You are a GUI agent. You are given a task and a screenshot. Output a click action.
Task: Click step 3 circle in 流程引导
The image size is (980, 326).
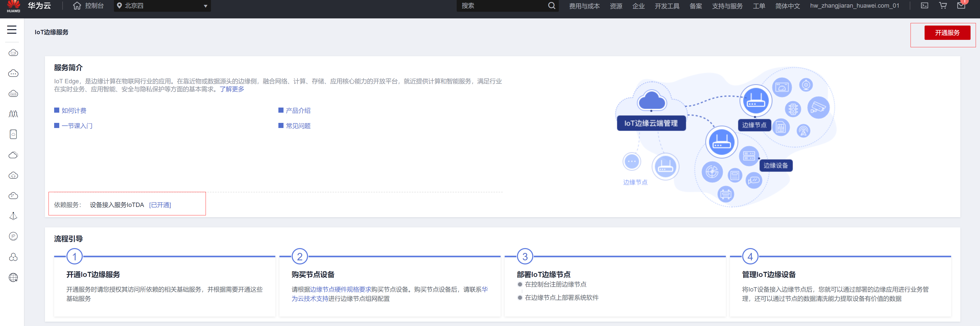tap(525, 257)
